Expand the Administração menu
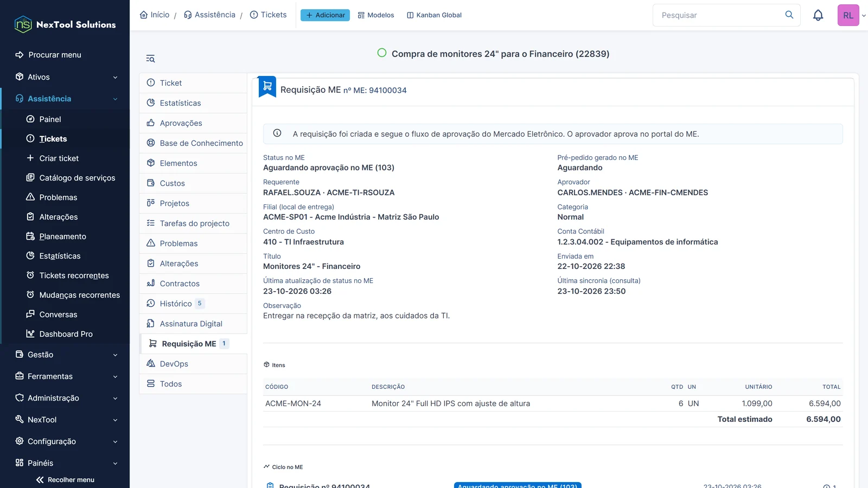Image resolution: width=868 pixels, height=488 pixels. click(x=65, y=398)
